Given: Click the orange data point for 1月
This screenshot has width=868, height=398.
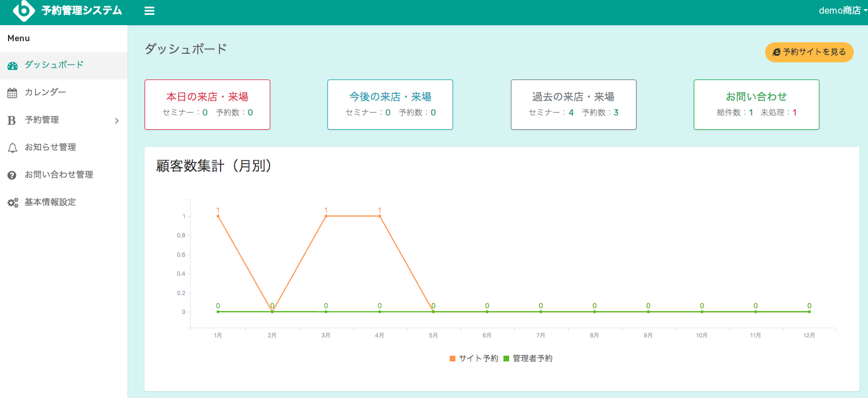Looking at the screenshot, I should tap(218, 216).
